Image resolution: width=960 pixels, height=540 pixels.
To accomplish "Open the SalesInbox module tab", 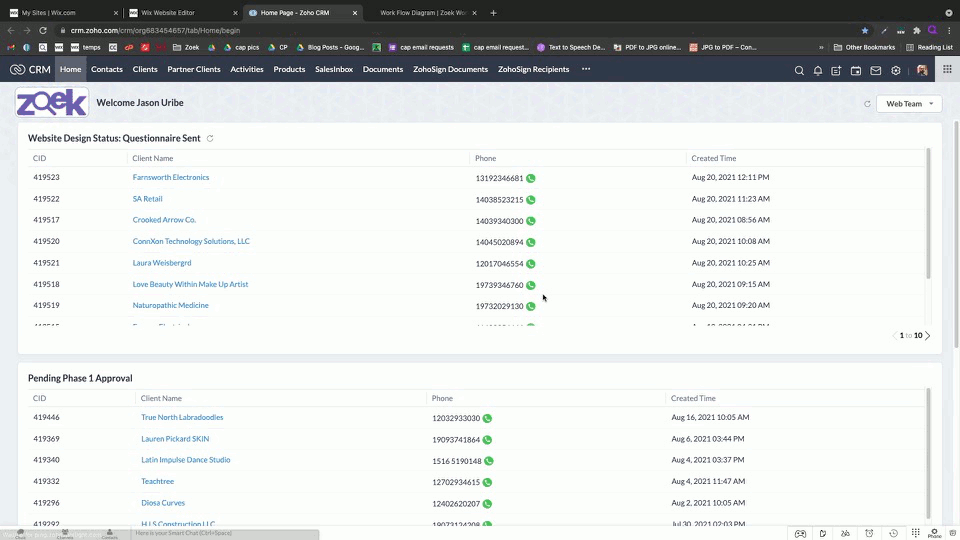I will click(x=334, y=69).
